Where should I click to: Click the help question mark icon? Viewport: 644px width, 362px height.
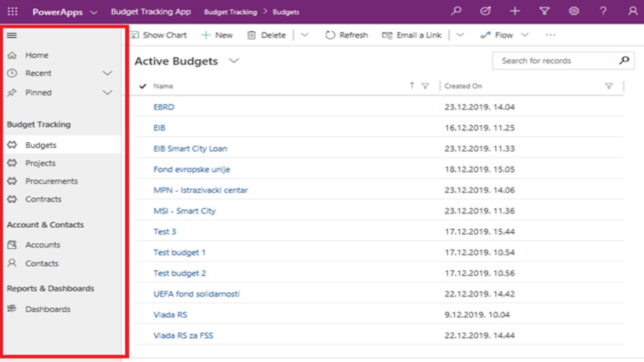(603, 11)
